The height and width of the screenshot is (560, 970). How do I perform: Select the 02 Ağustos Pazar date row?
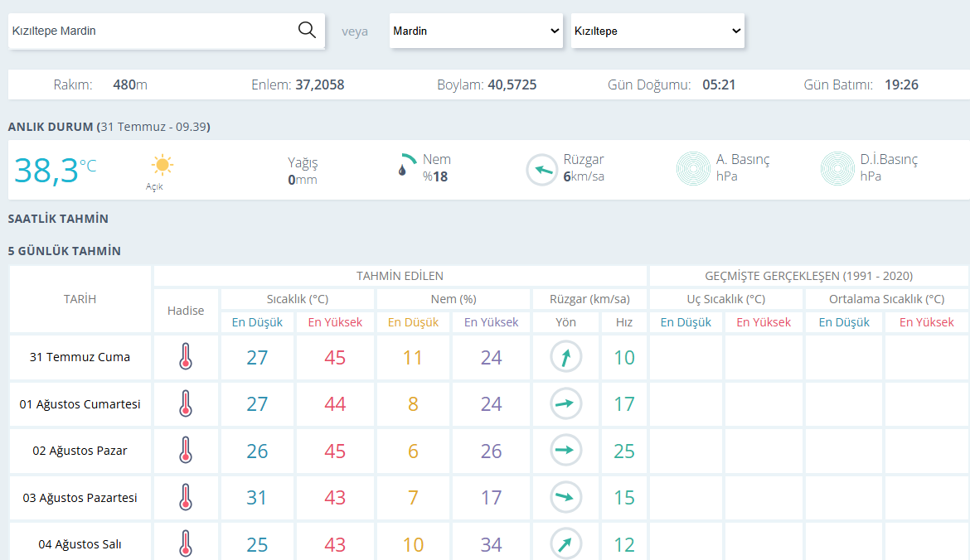[80, 451]
